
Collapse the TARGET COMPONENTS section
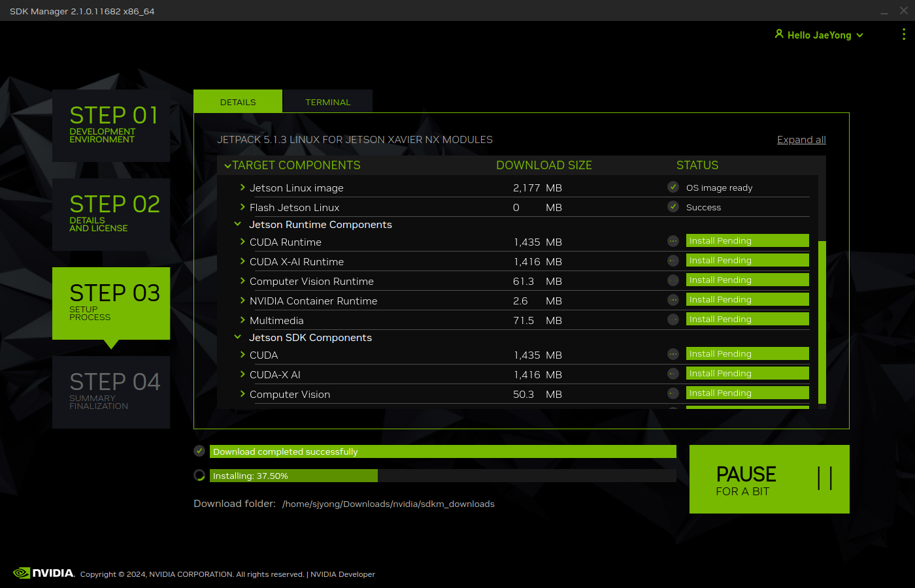pos(227,166)
